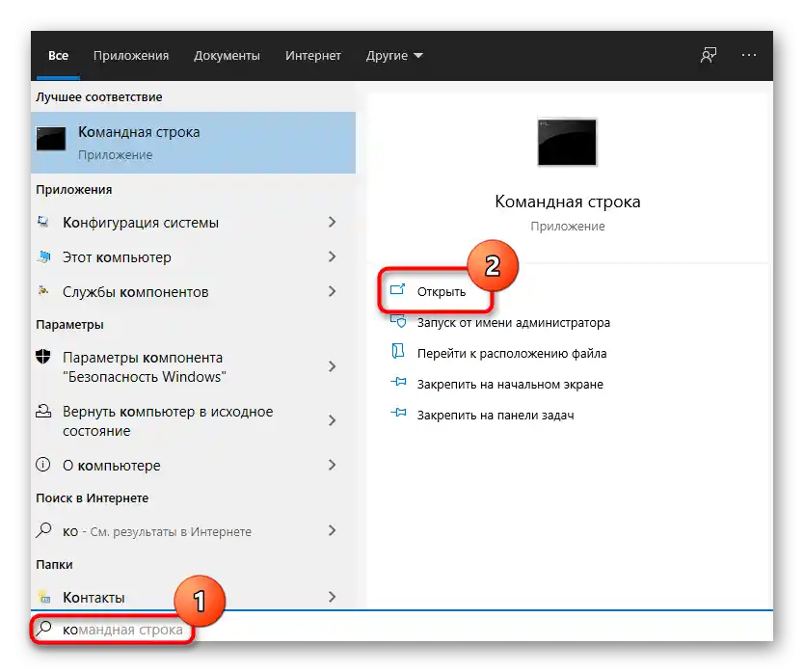804x672 pixels.
Task: Expand the chevron next to Этот компьютер
Action: click(332, 256)
